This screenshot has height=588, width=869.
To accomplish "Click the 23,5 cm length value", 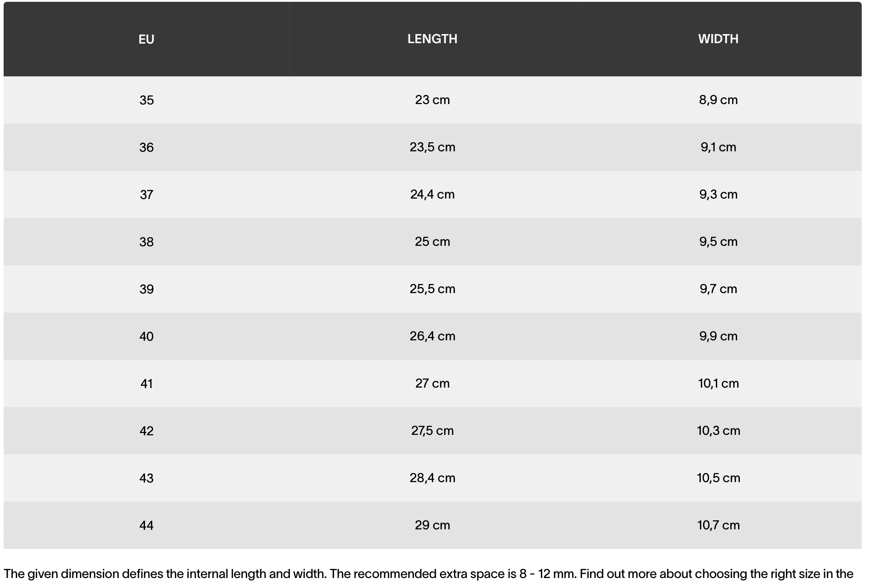I will tap(432, 147).
